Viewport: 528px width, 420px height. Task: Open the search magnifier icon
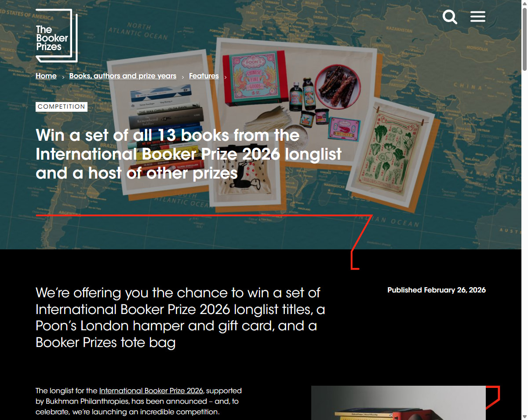tap(450, 17)
